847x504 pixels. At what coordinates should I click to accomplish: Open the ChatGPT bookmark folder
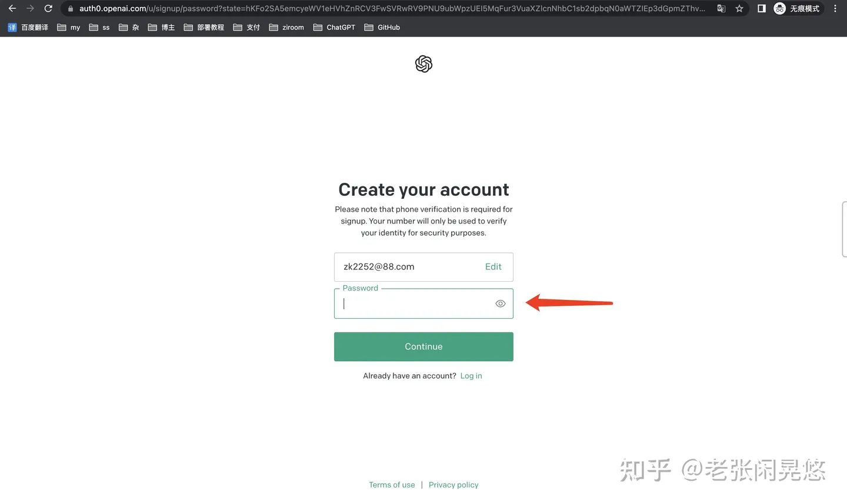pyautogui.click(x=334, y=27)
